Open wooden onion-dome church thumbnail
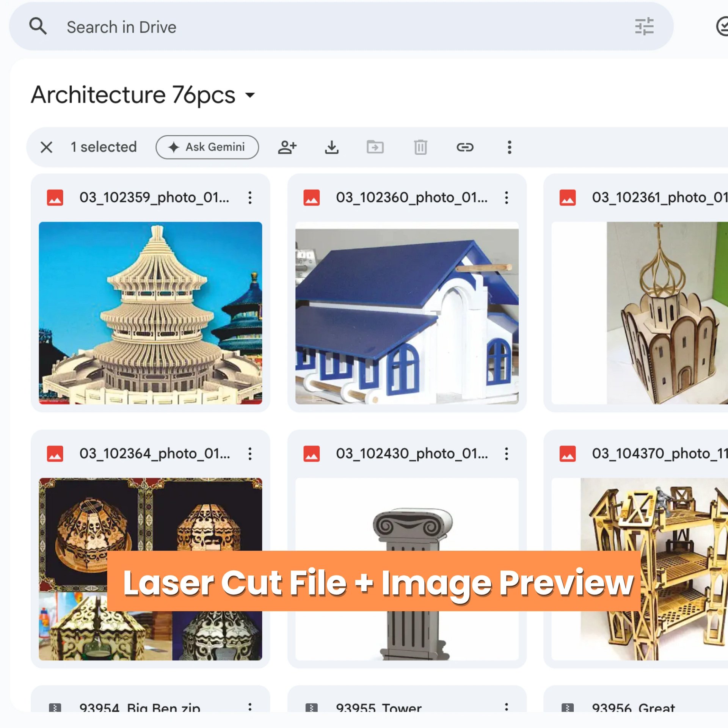Viewport: 728px width, 728px height. point(640,313)
